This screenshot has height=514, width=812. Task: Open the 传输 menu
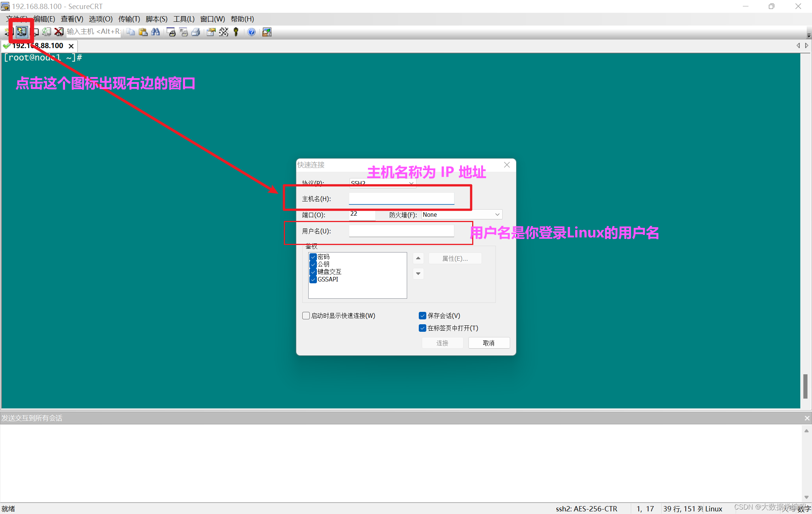[x=129, y=19]
